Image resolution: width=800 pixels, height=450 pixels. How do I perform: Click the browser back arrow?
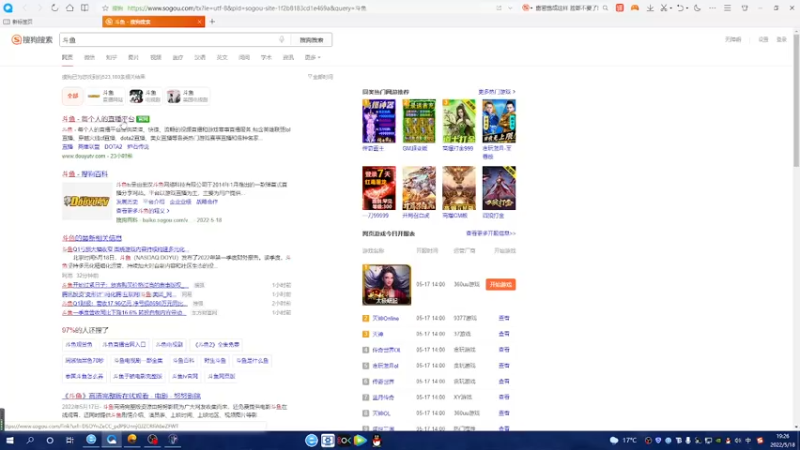[x=25, y=8]
